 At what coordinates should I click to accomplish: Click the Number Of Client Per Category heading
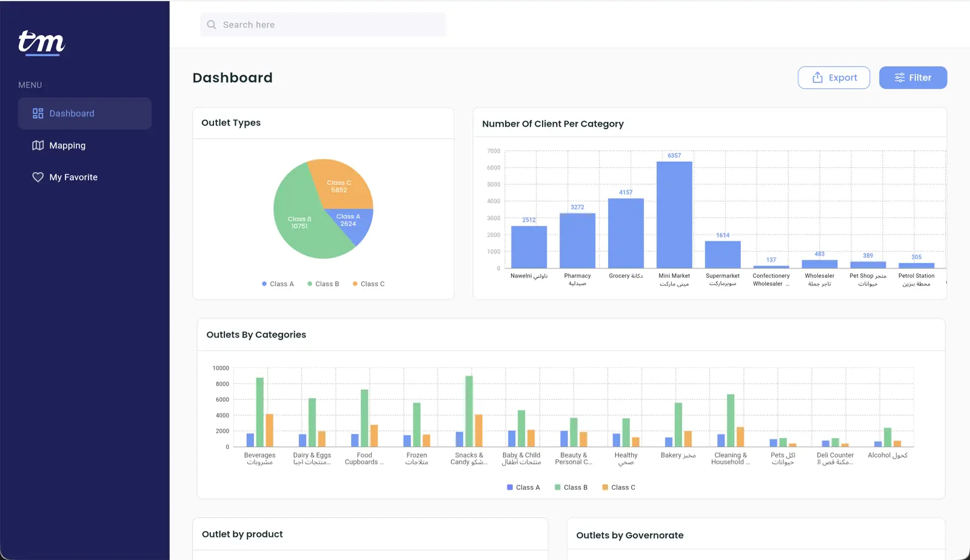click(553, 124)
